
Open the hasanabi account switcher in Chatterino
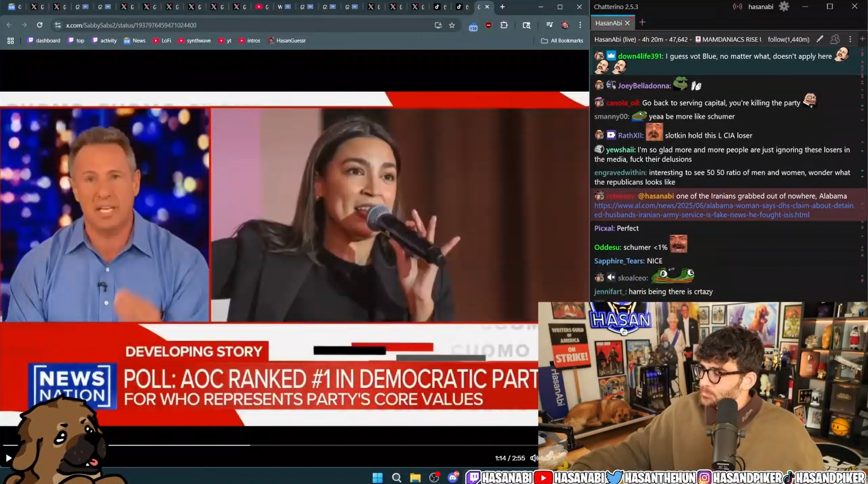tap(761, 6)
